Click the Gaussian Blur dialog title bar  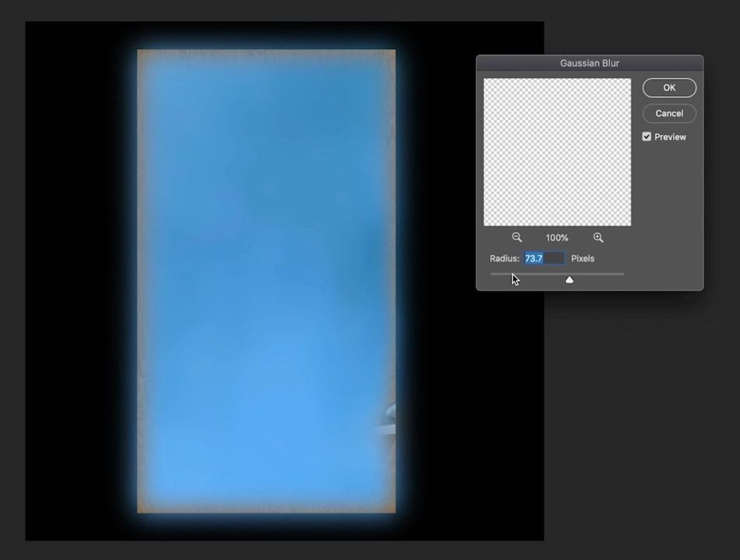coord(590,63)
